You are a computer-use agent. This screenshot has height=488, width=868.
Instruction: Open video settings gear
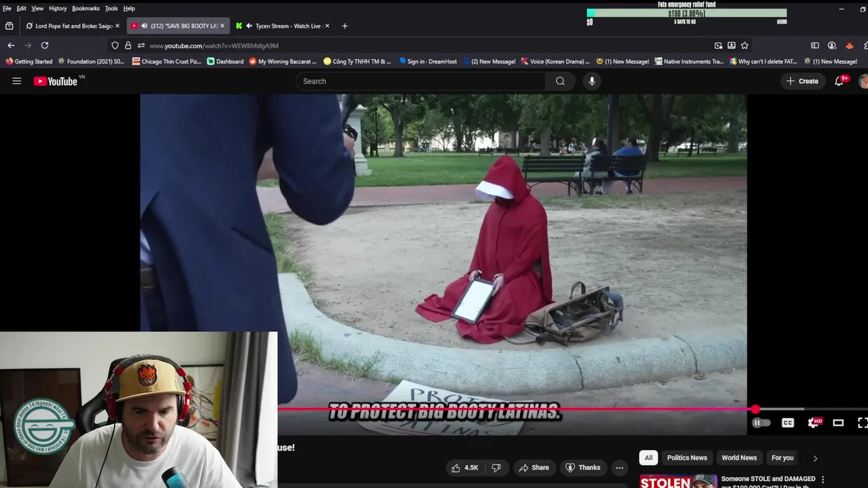pos(813,423)
